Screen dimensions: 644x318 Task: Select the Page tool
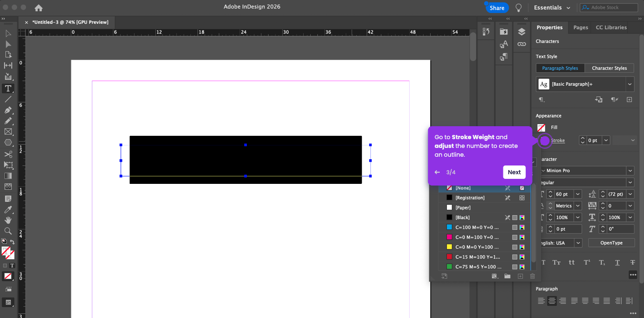[8, 55]
